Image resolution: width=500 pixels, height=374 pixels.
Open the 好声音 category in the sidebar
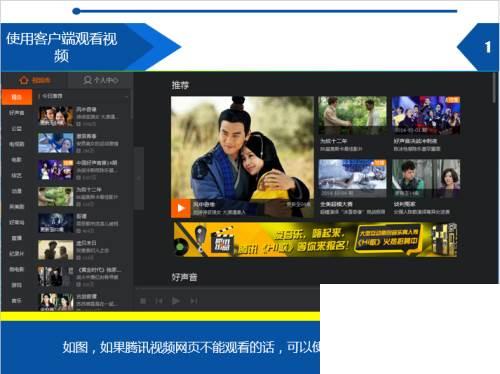(17, 113)
